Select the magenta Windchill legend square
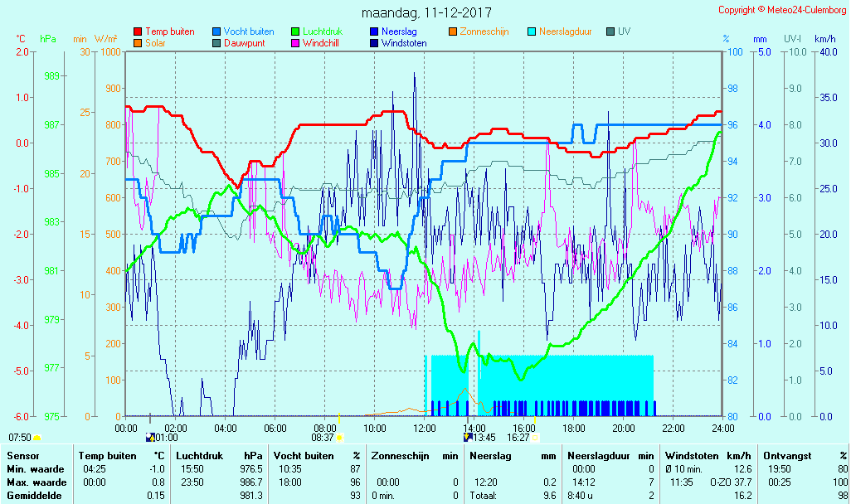 295,43
